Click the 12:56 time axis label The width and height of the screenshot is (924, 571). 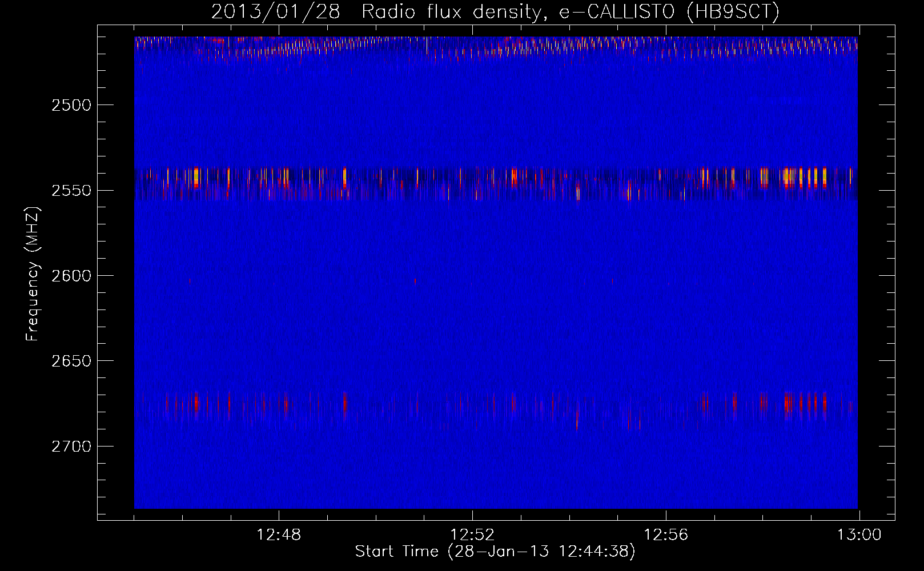(x=666, y=535)
